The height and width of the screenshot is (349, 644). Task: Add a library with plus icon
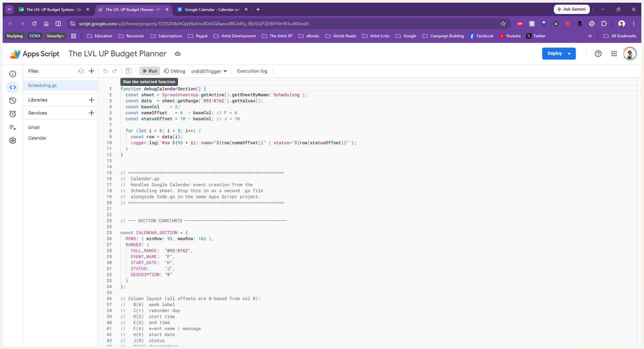(91, 100)
